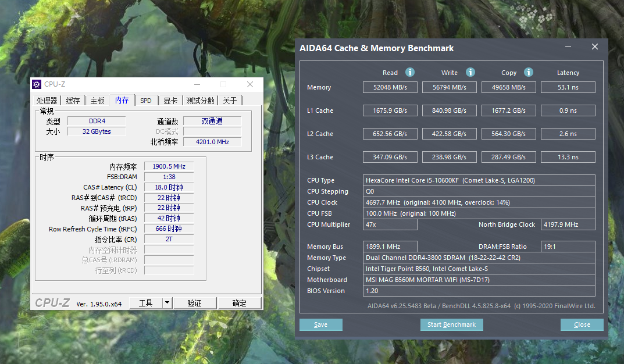
Task: Select the 内存 tab in CPU-Z
Action: (122, 100)
